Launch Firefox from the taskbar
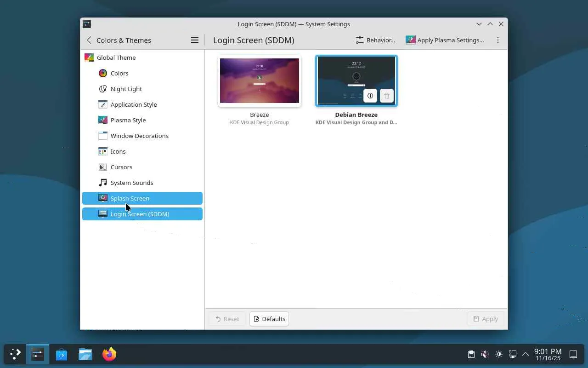 coord(109,354)
